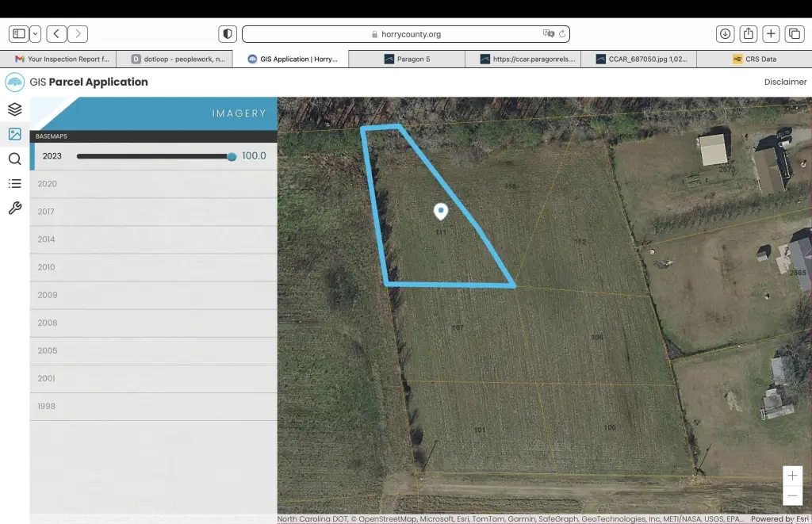Open the list/legend icon in sidebar
The width and height of the screenshot is (812, 524).
coord(14,184)
